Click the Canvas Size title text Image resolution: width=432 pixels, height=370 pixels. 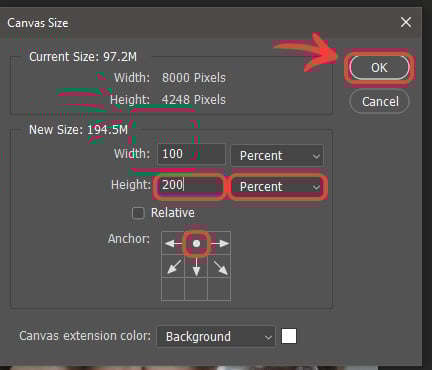point(38,23)
